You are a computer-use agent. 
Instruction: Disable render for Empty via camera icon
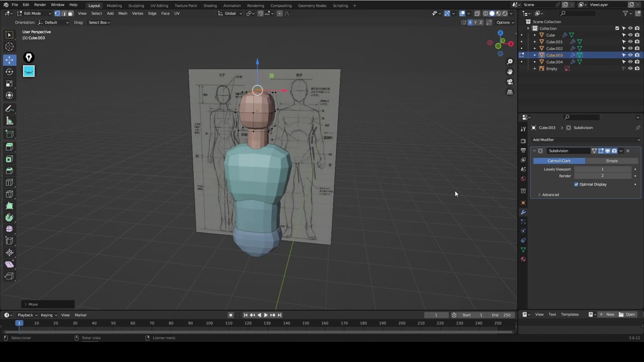coord(637,68)
